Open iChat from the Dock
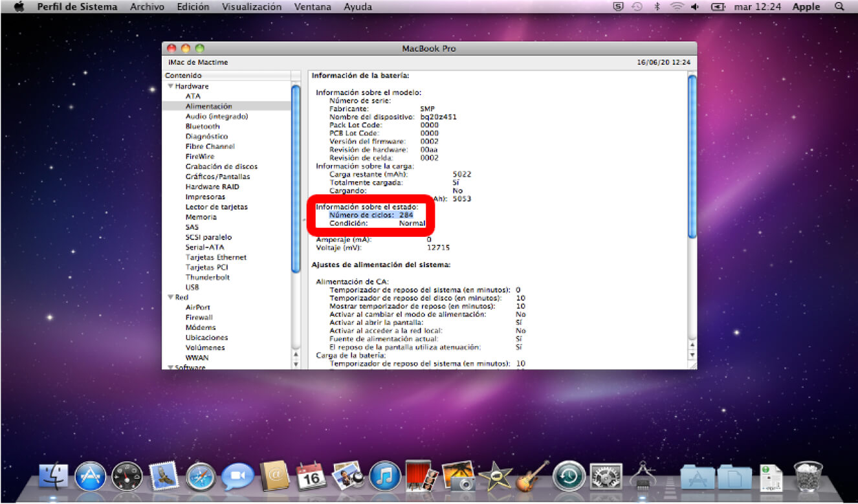The image size is (858, 504). point(237,478)
